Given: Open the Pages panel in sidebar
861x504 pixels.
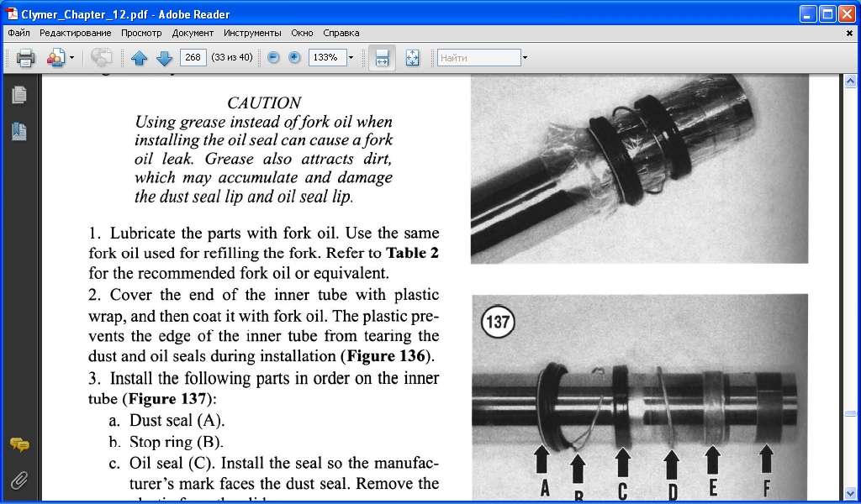Looking at the screenshot, I should (19, 95).
